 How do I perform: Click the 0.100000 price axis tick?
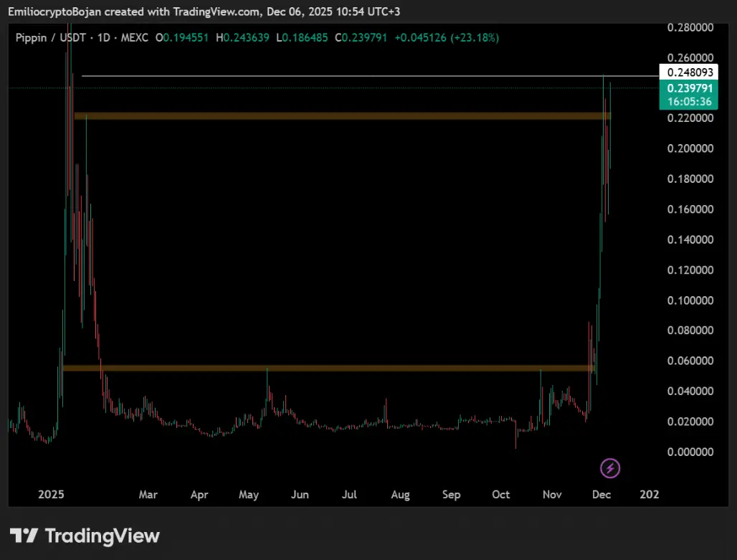[690, 300]
